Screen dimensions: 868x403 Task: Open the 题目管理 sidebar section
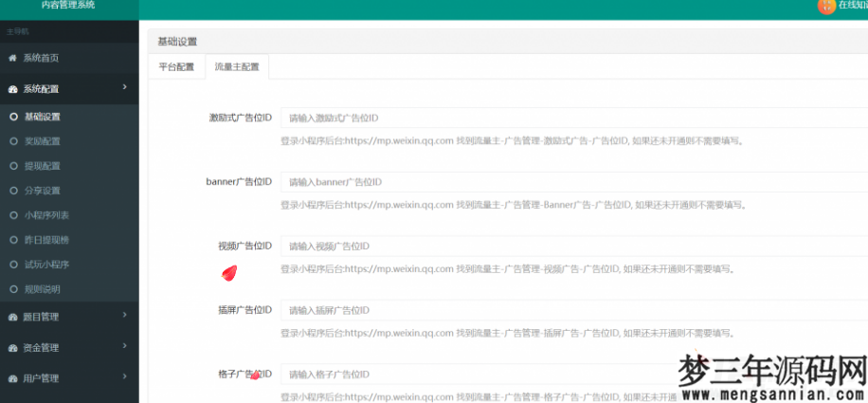(x=69, y=318)
